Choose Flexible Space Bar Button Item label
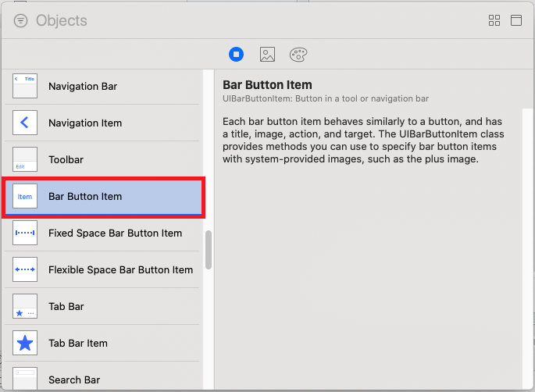The height and width of the screenshot is (392, 535). [x=120, y=270]
